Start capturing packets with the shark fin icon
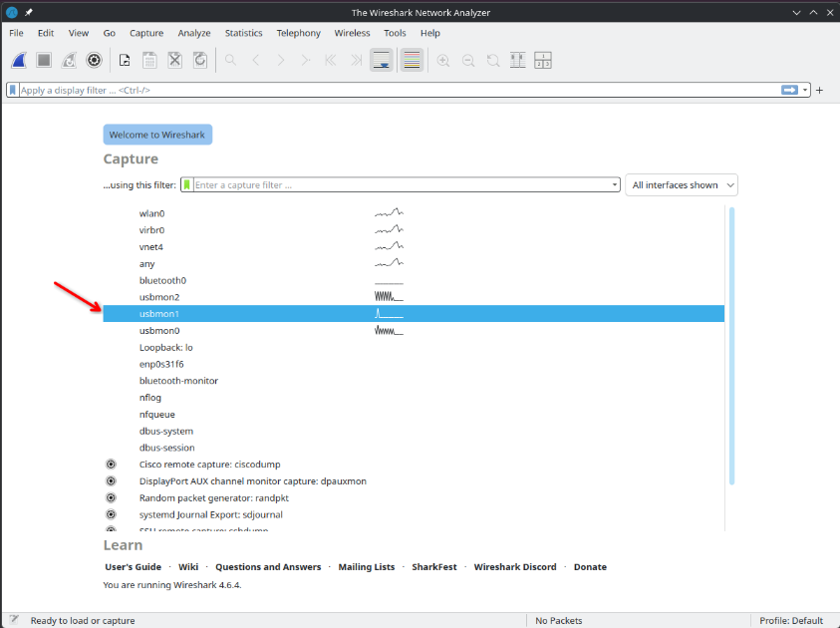The height and width of the screenshot is (628, 840). pyautogui.click(x=19, y=60)
